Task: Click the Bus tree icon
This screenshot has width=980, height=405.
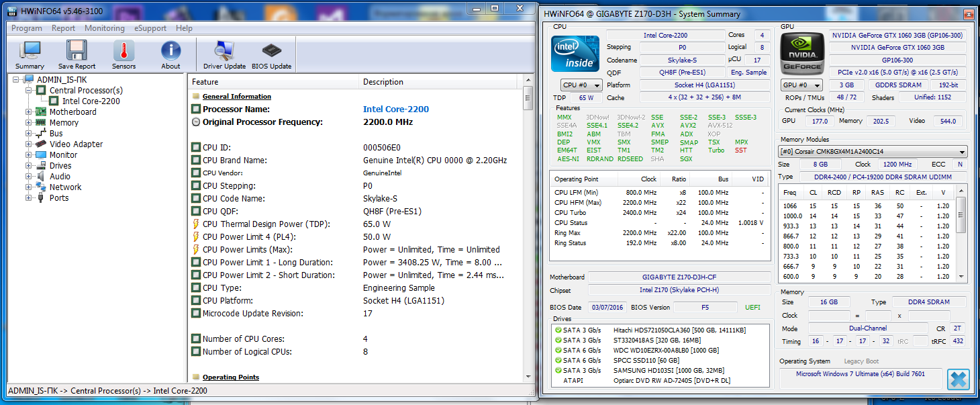Action: pyautogui.click(x=41, y=134)
